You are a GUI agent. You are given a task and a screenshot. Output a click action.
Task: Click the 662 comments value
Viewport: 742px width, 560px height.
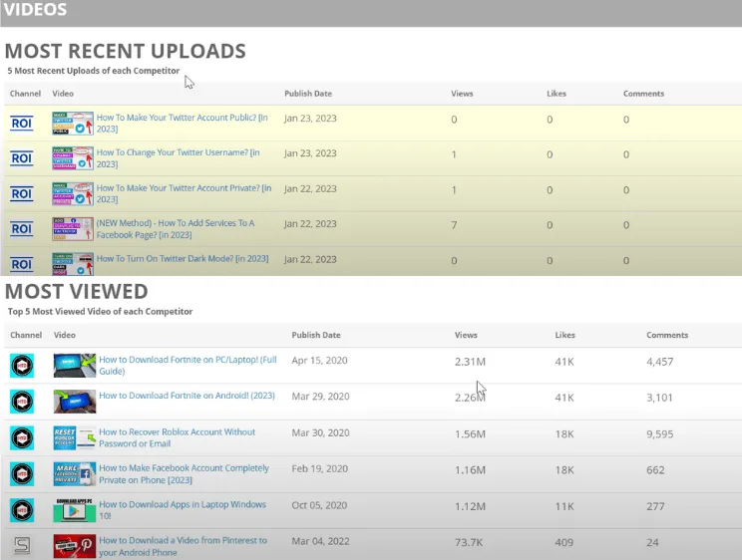coord(655,470)
